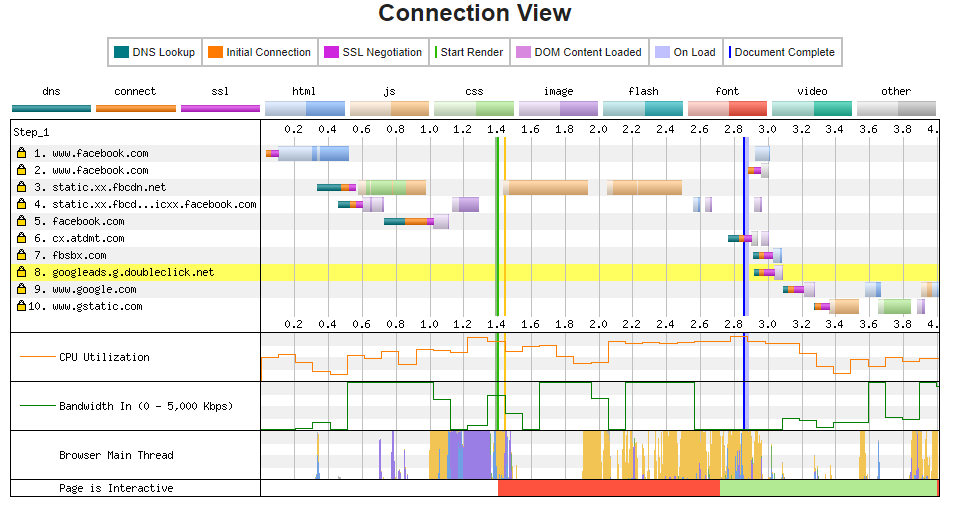Click the lock icon beside googleads.g.doubleclick.net
Viewport: 954px width, 509px height.
(x=21, y=272)
